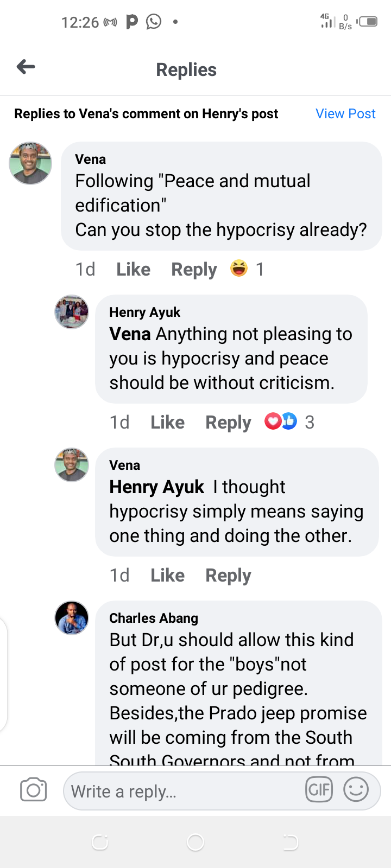Open the emoji smiley picker
Screen dimensions: 391x868
[x=356, y=790]
